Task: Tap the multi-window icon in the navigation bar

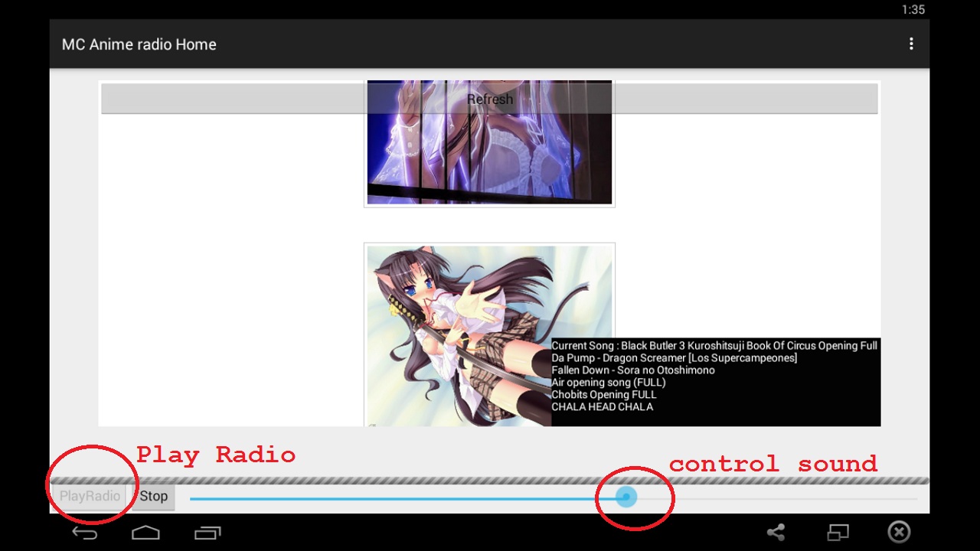Action: pos(838,532)
